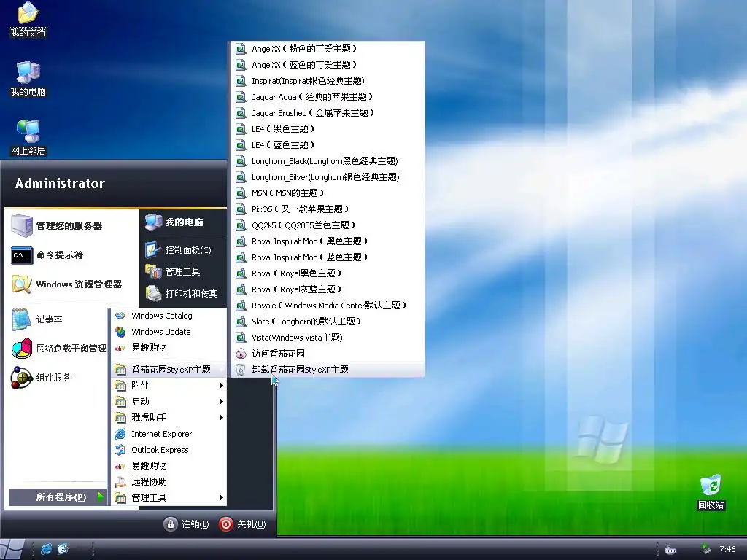Apply QQ2k5 QQ2005兰色主题
This screenshot has height=560, width=747.
coord(328,225)
